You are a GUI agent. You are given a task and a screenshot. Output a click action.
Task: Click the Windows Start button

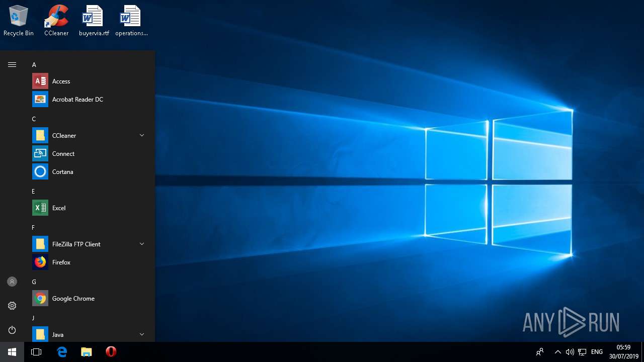point(12,352)
